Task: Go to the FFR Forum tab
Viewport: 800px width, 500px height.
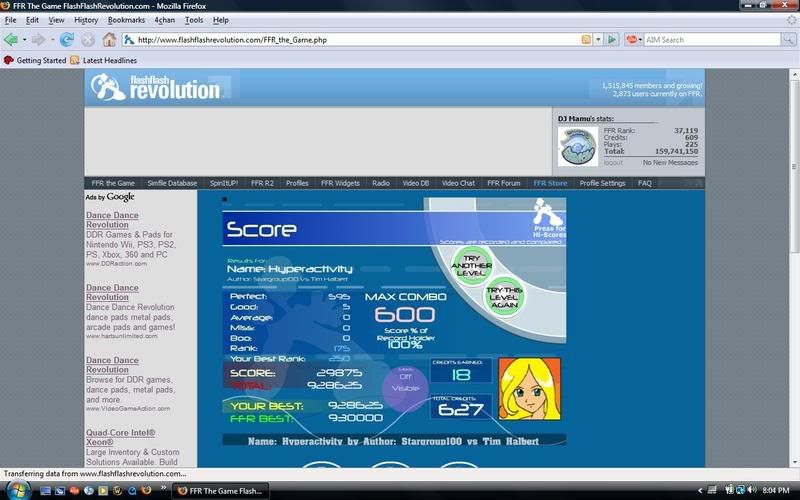Action: [503, 183]
